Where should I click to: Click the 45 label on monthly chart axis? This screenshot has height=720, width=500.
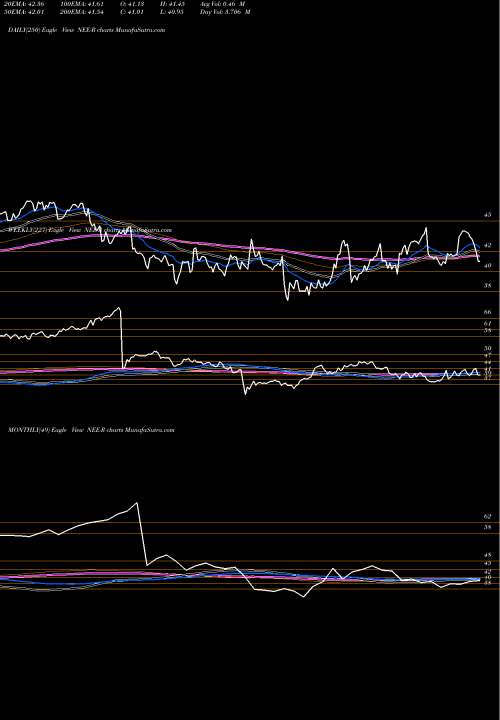(488, 563)
